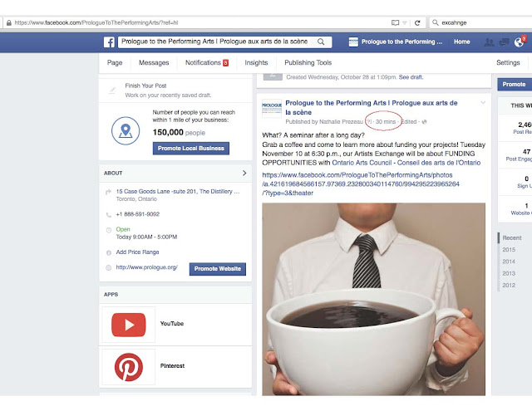Click the address directions arrow icon

[108, 192]
